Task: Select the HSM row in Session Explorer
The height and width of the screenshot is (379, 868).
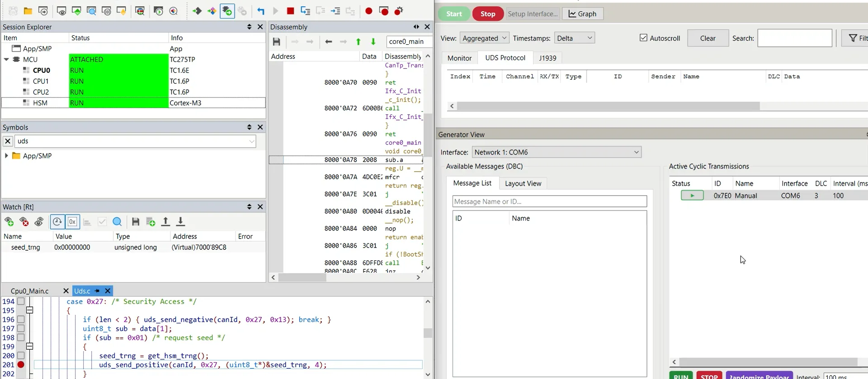Action: [133, 103]
